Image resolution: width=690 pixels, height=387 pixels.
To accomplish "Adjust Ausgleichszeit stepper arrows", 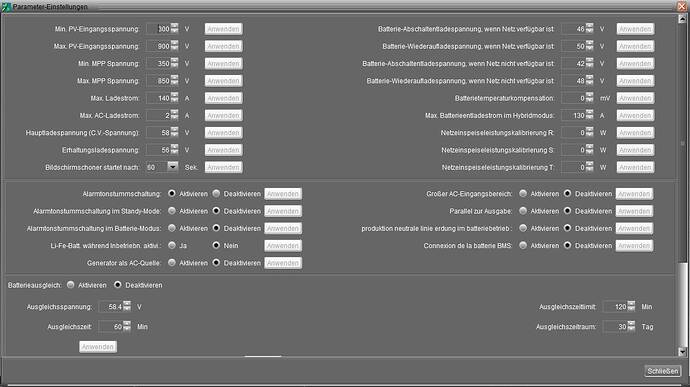I will point(127,327).
